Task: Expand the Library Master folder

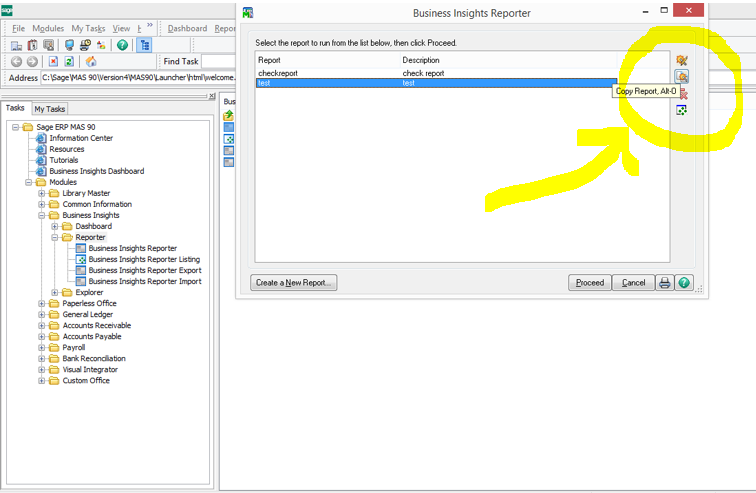Action: 42,194
